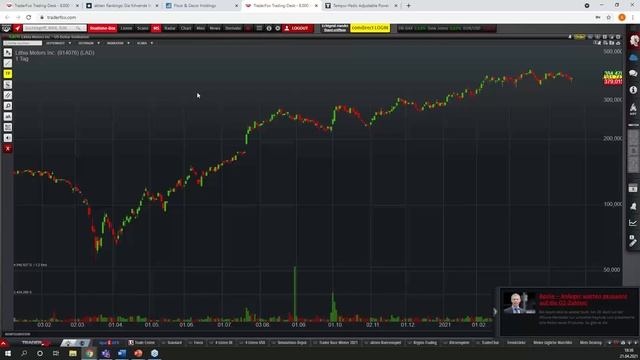
Task: Open the calendar icon in the right sidebar
Action: tap(633, 188)
